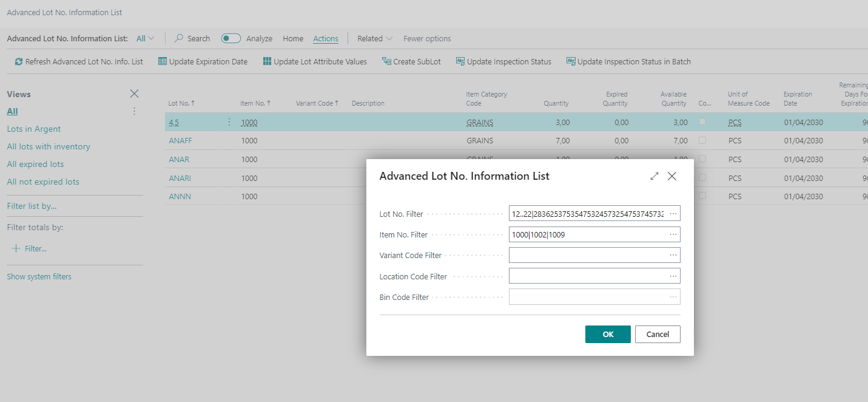Screen dimensions: 868x402
Task: Click the Update Expiration Date icon
Action: pyautogui.click(x=163, y=61)
